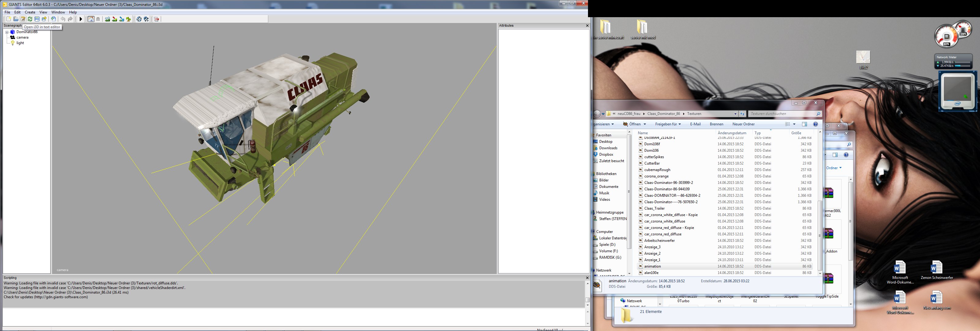Viewport: 980px width, 331px height.
Task: Click the red script page toolbar icon
Action: [x=156, y=19]
